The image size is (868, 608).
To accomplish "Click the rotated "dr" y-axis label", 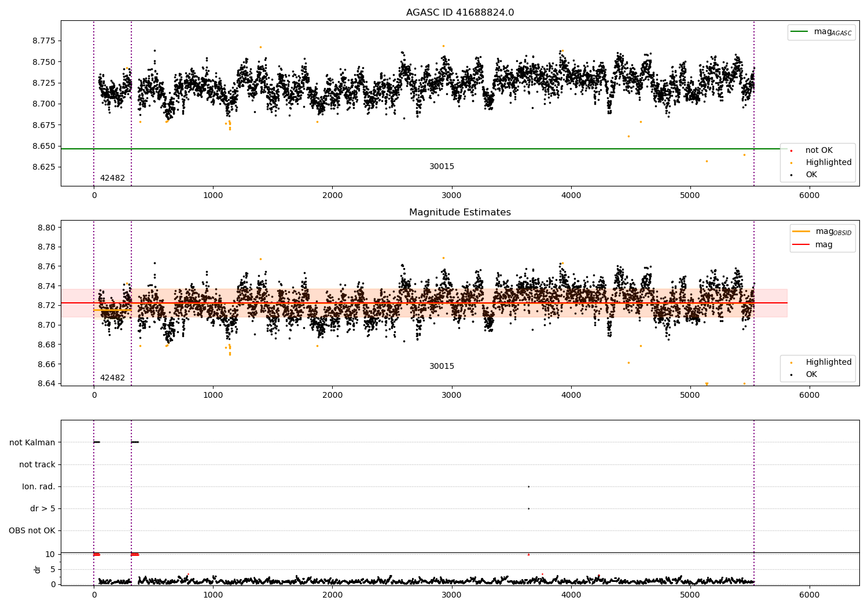I will [x=38, y=569].
